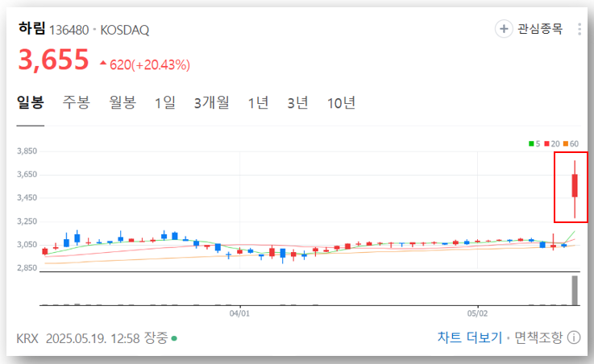Add stock to 관심종목 with plus icon
Image resolution: width=594 pixels, height=364 pixels.
504,29
